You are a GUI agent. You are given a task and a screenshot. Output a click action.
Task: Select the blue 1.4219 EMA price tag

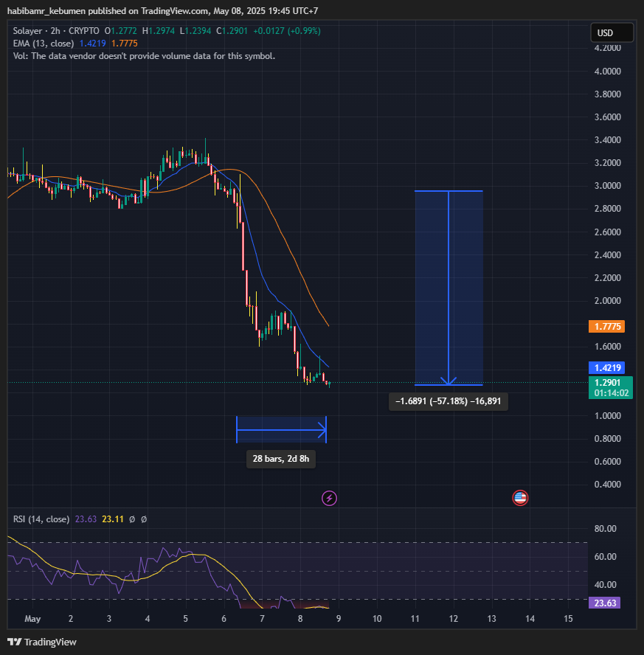606,367
